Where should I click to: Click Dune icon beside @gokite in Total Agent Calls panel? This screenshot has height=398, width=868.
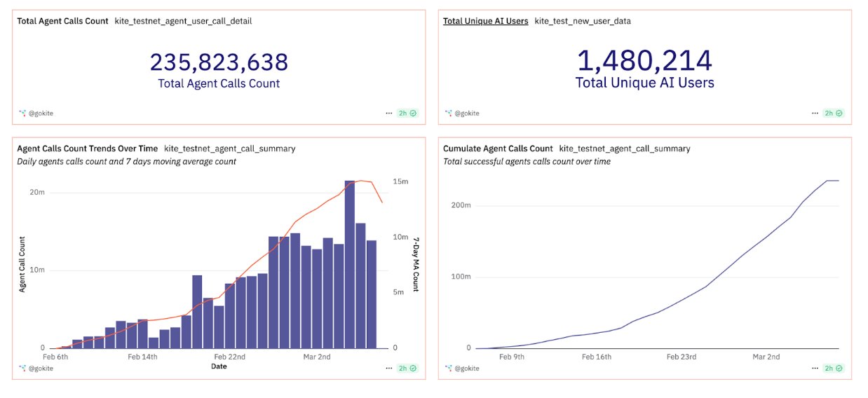click(x=22, y=113)
